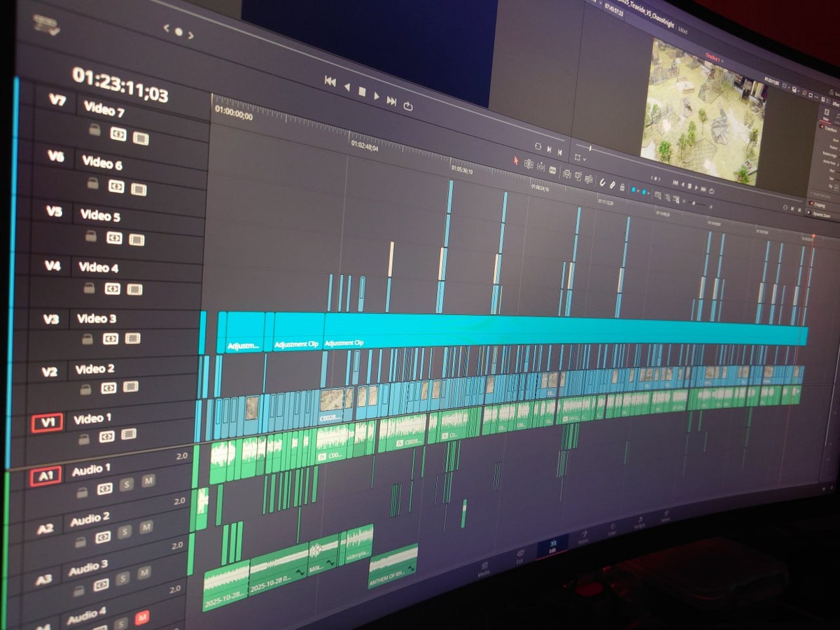
Task: Play reverse in source viewer
Action: point(346,87)
